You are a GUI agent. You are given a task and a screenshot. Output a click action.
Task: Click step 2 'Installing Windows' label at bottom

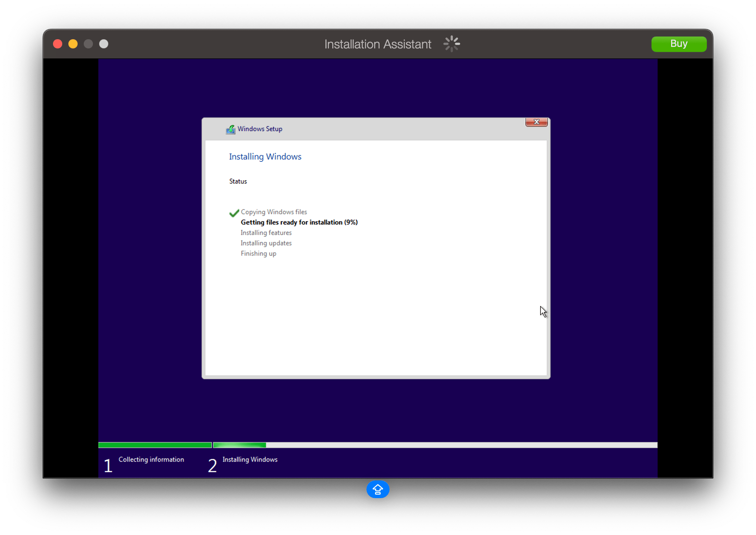(x=250, y=459)
